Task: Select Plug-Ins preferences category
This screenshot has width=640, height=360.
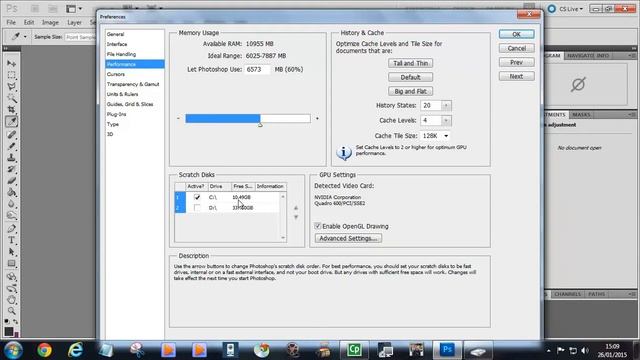Action: tap(116, 114)
